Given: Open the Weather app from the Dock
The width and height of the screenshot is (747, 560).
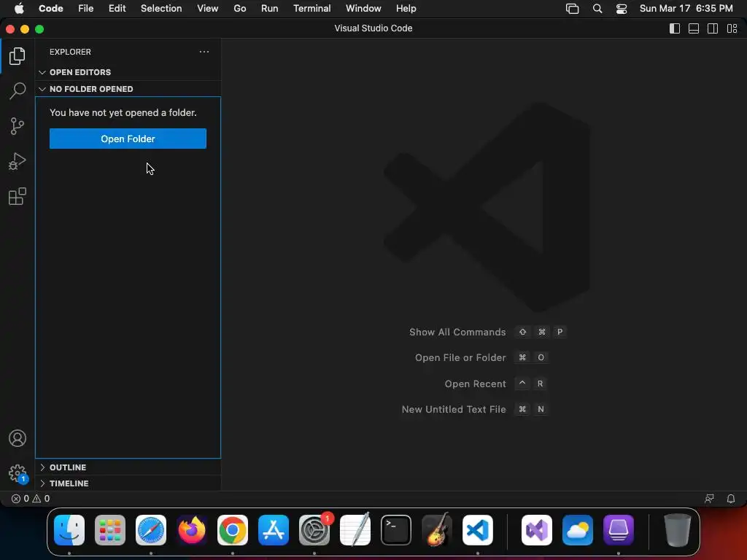Looking at the screenshot, I should click(x=578, y=530).
